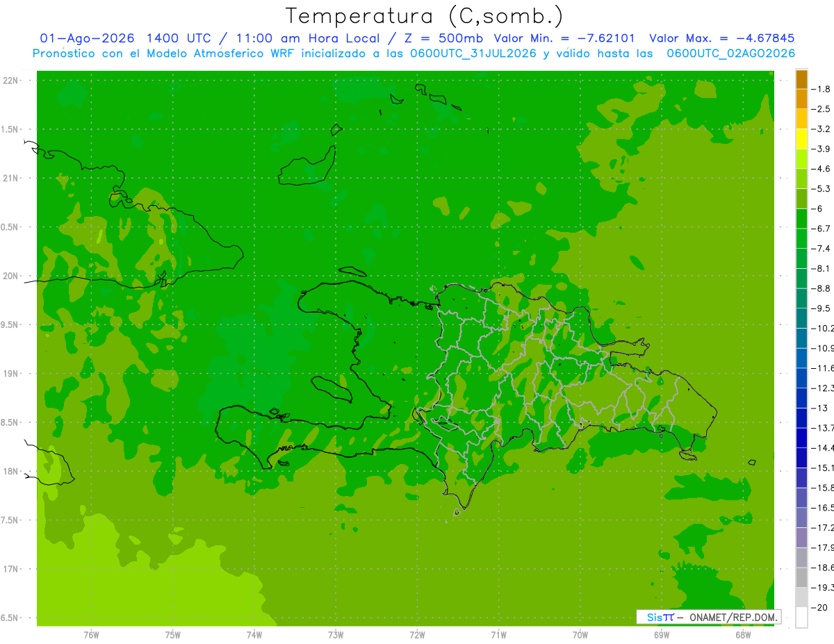This screenshot has height=644, width=834.
Task: Click the "19N" latitude label
Action: (12, 374)
